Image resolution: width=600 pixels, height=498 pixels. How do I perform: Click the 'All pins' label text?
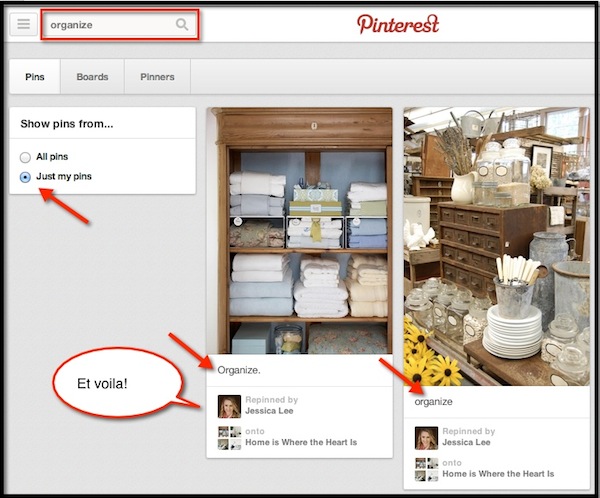click(52, 157)
